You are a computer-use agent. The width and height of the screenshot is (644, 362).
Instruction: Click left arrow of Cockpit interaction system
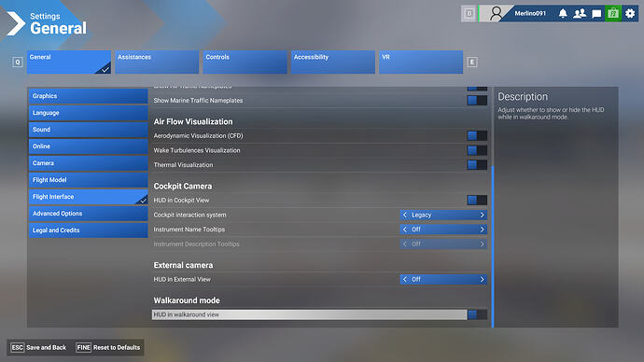pos(405,215)
